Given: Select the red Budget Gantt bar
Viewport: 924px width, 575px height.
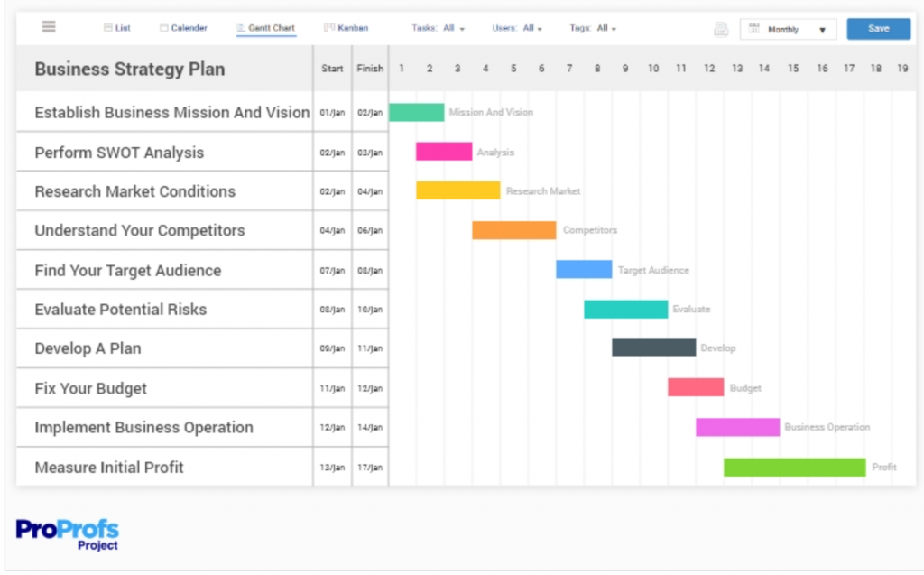Looking at the screenshot, I should (696, 387).
